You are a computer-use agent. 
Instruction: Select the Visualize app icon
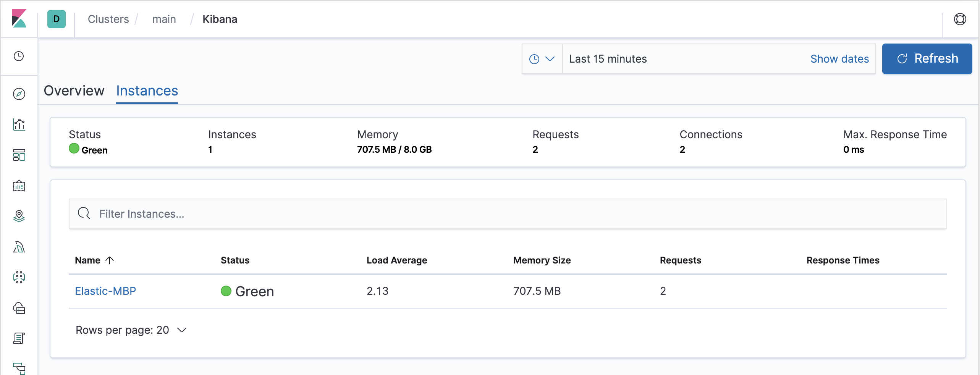(x=19, y=125)
